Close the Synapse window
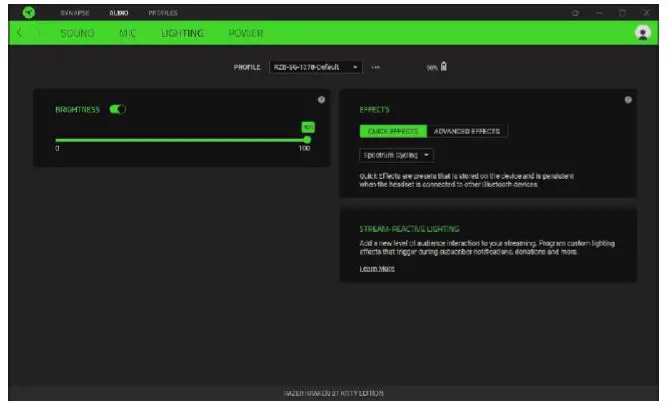 point(646,13)
